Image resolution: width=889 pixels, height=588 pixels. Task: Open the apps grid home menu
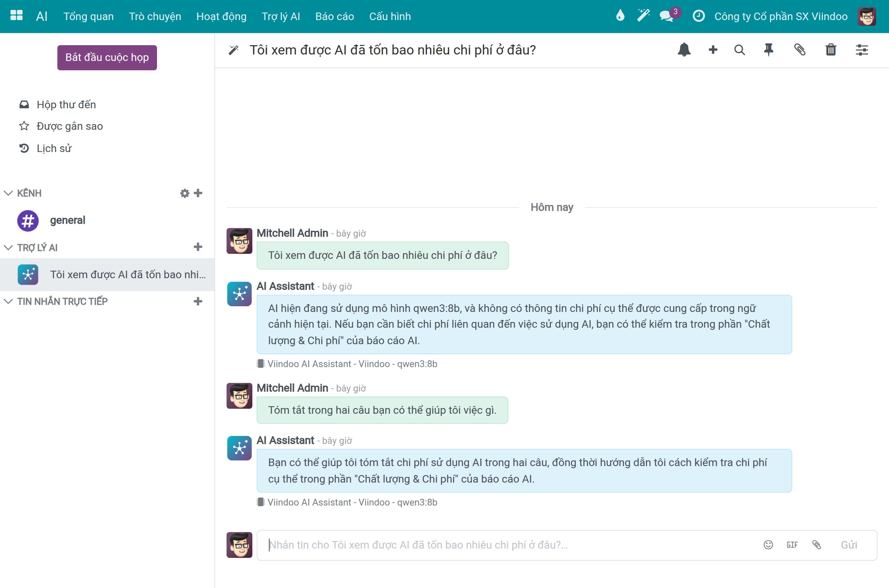coord(16,16)
